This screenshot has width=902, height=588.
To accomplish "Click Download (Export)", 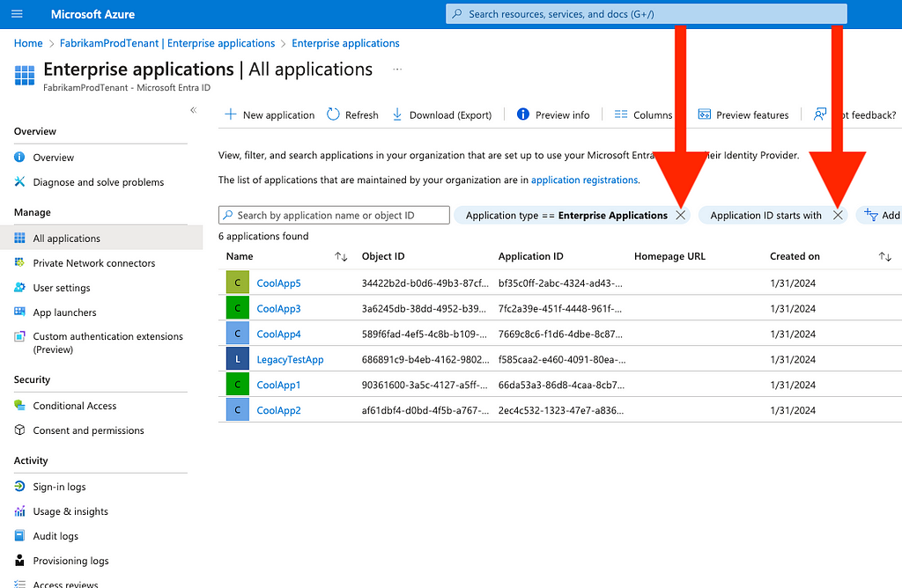I will 442,115.
